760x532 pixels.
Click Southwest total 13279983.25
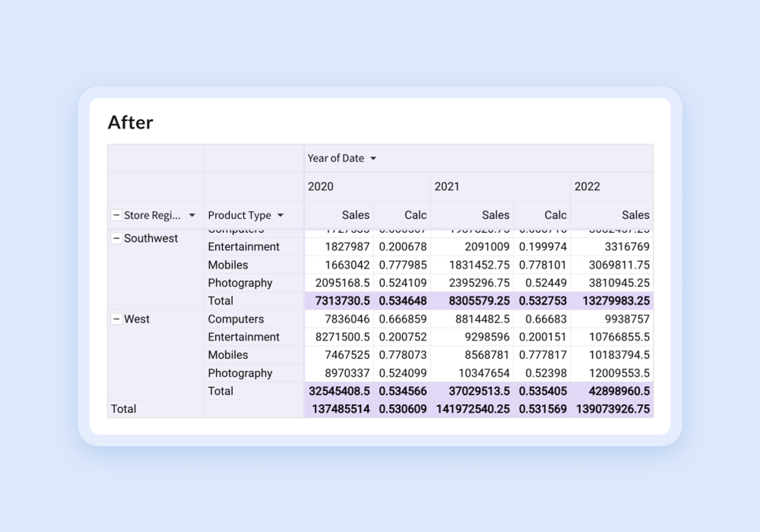pyautogui.click(x=616, y=301)
